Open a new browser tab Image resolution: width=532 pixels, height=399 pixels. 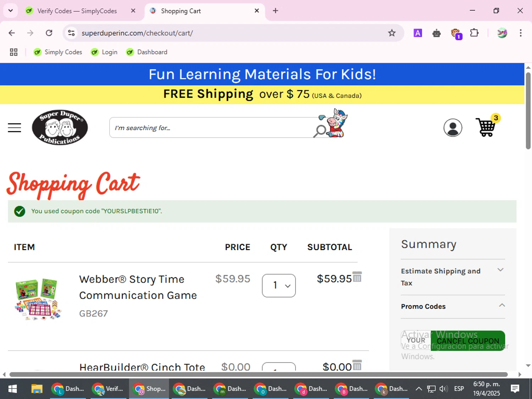[x=275, y=11]
